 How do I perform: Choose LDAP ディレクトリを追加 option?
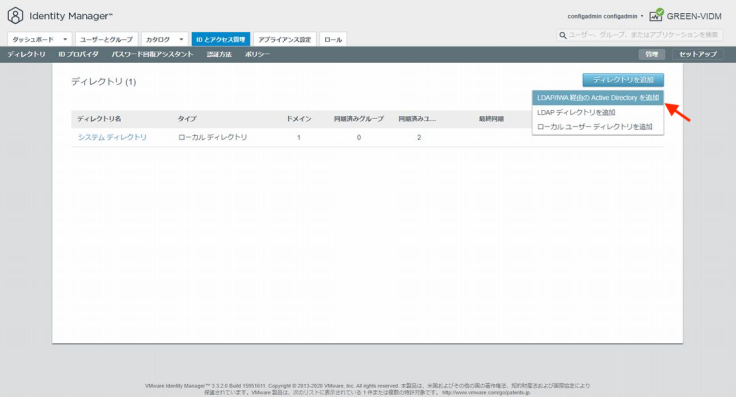(598, 113)
